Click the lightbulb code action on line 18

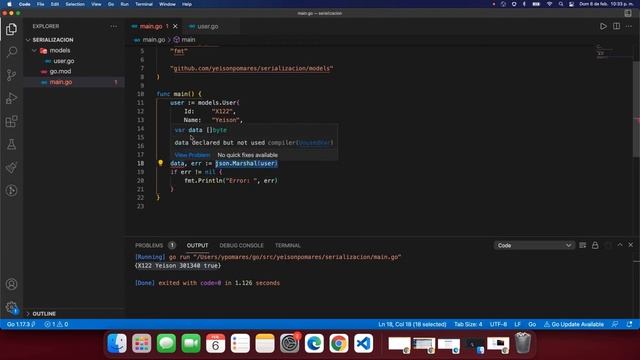click(160, 163)
